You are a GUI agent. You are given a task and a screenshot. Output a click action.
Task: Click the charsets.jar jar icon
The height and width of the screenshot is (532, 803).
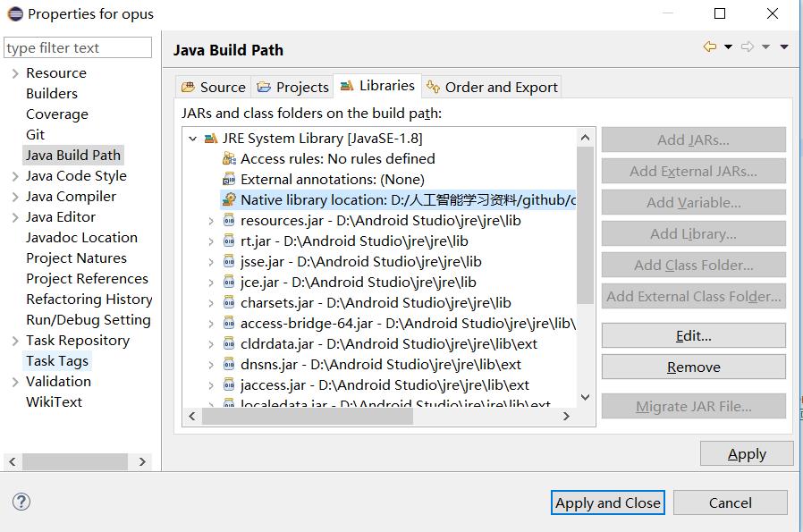[x=229, y=302]
